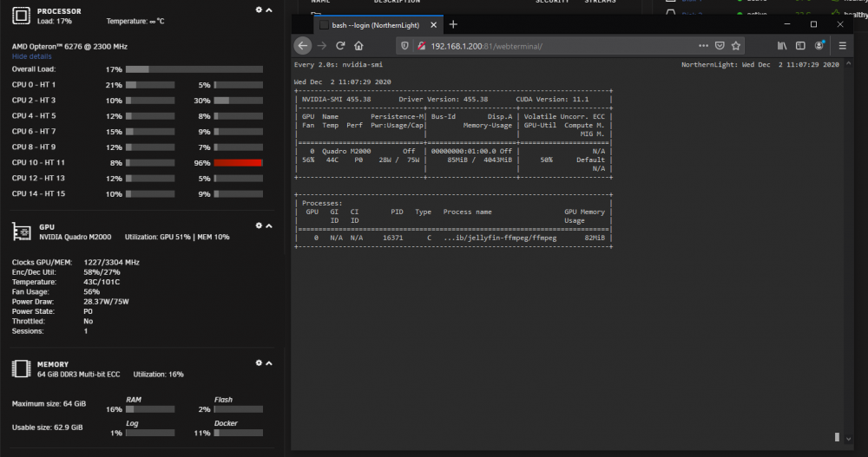Viewport: 868px width, 457px height.
Task: Collapse the Memory panel chevron
Action: (269, 363)
